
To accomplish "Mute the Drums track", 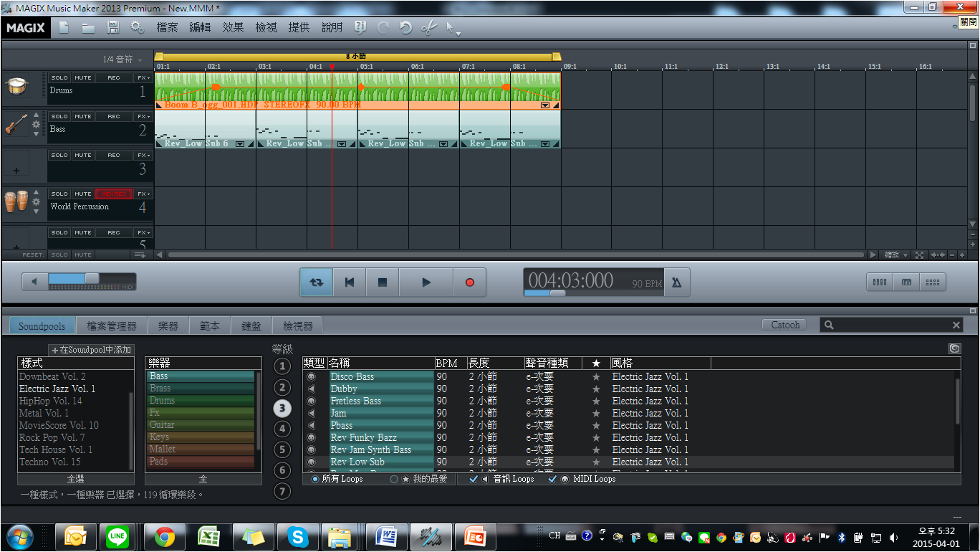I will pos(83,77).
